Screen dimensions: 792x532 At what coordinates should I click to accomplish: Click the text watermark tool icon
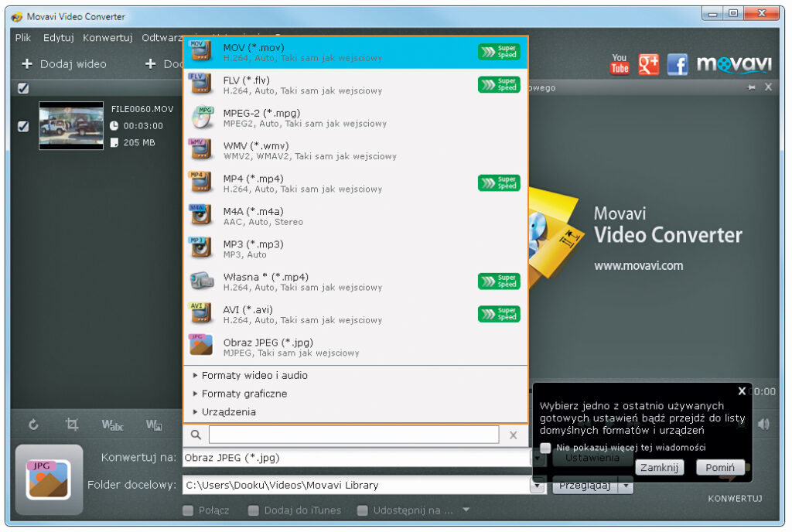pos(113,425)
